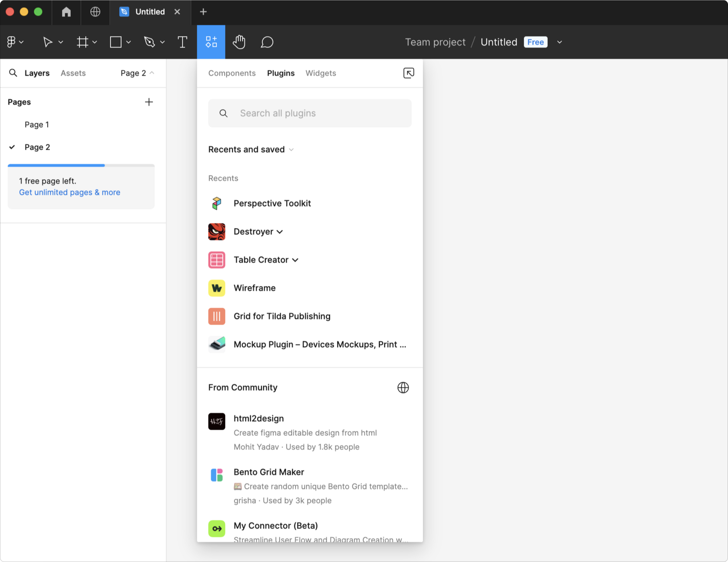Open the Assets tab
This screenshot has width=728, height=562.
pos(73,73)
